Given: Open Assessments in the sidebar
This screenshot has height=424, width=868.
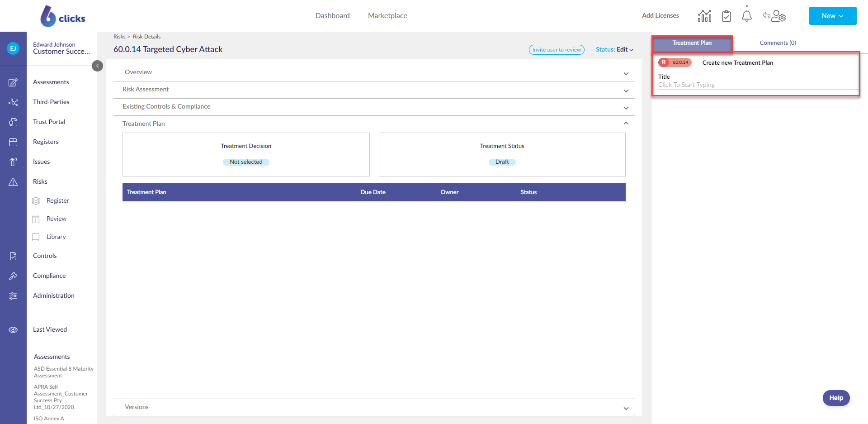Looking at the screenshot, I should 51,82.
